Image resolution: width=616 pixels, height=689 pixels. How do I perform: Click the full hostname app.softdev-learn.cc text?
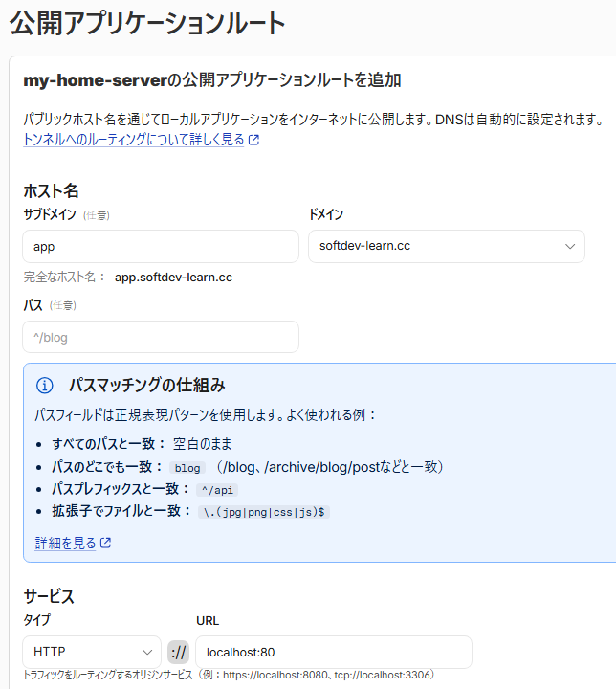pyautogui.click(x=173, y=278)
